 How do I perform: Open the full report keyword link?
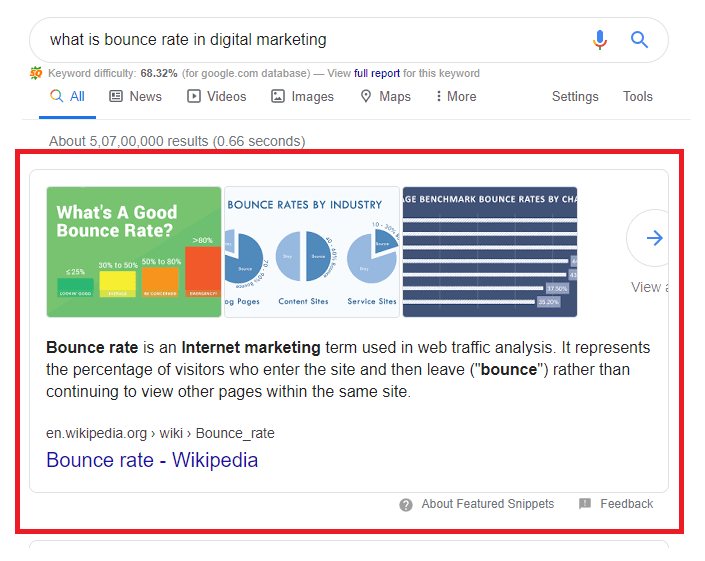click(x=377, y=73)
